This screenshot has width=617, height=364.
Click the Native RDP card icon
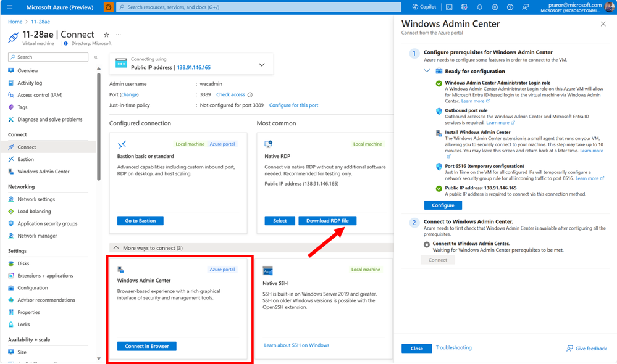coord(269,144)
